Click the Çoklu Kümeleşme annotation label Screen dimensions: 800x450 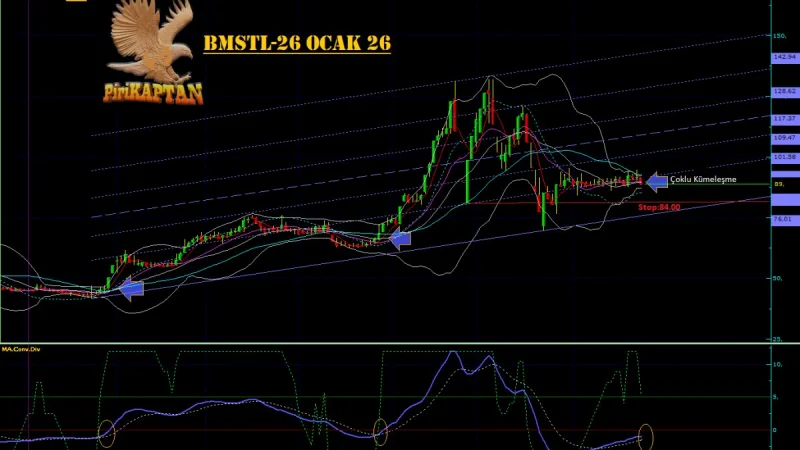(x=703, y=180)
